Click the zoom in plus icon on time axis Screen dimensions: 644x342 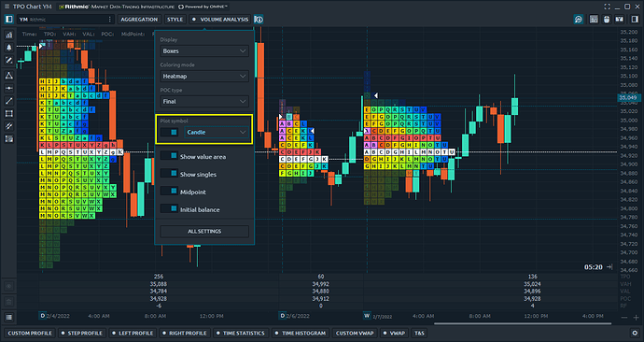tap(636, 318)
